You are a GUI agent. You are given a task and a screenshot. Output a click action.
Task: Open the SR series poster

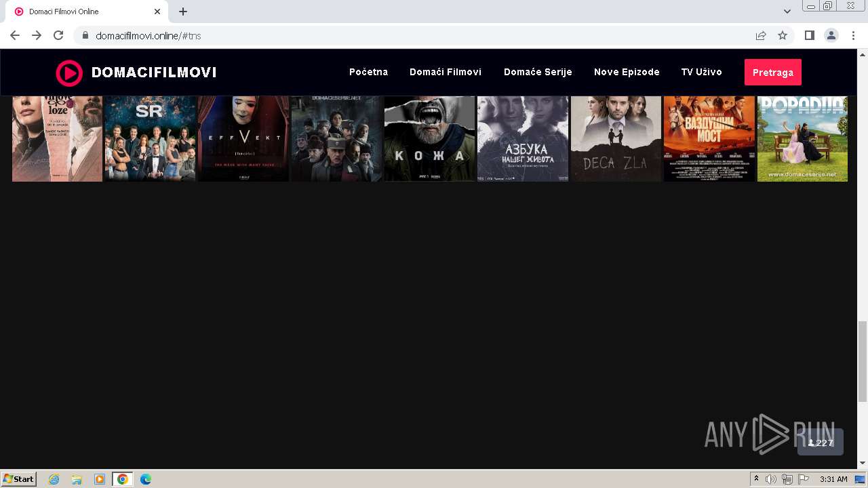pos(150,138)
